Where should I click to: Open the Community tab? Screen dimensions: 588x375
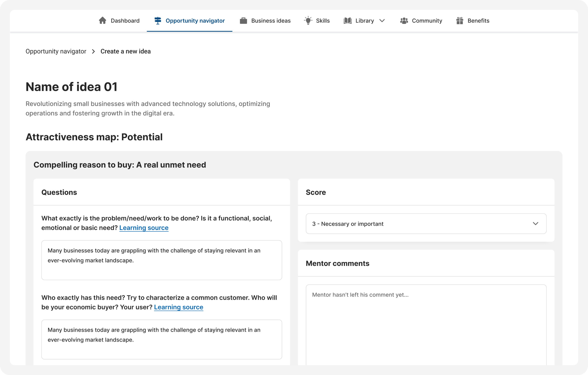[421, 21]
